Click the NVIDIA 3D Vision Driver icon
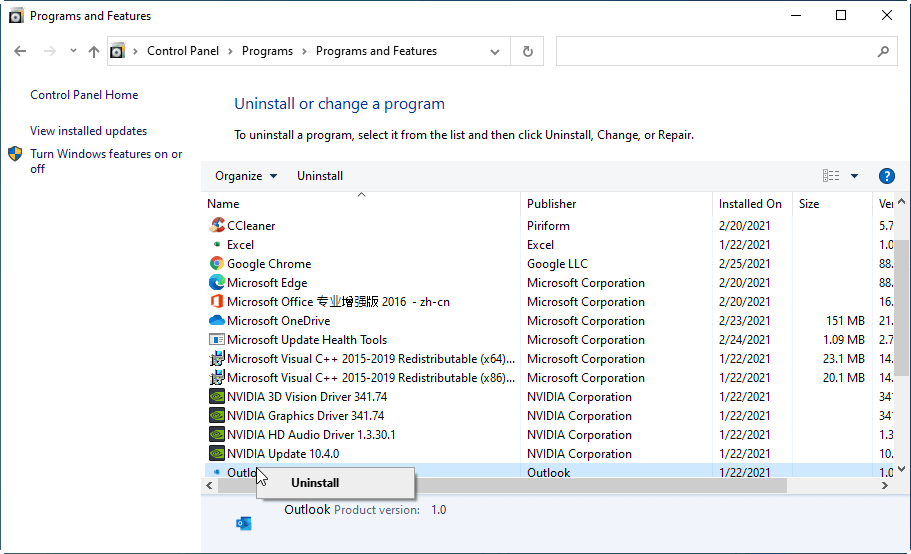Viewport: 911px width, 554px height. [x=217, y=397]
